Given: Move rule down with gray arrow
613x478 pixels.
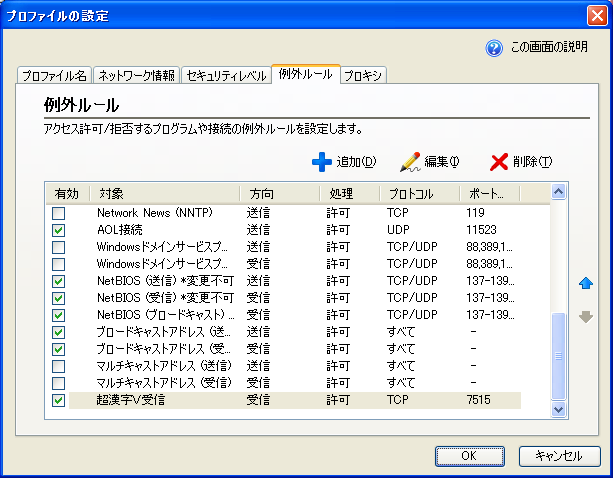Looking at the screenshot, I should click(587, 317).
